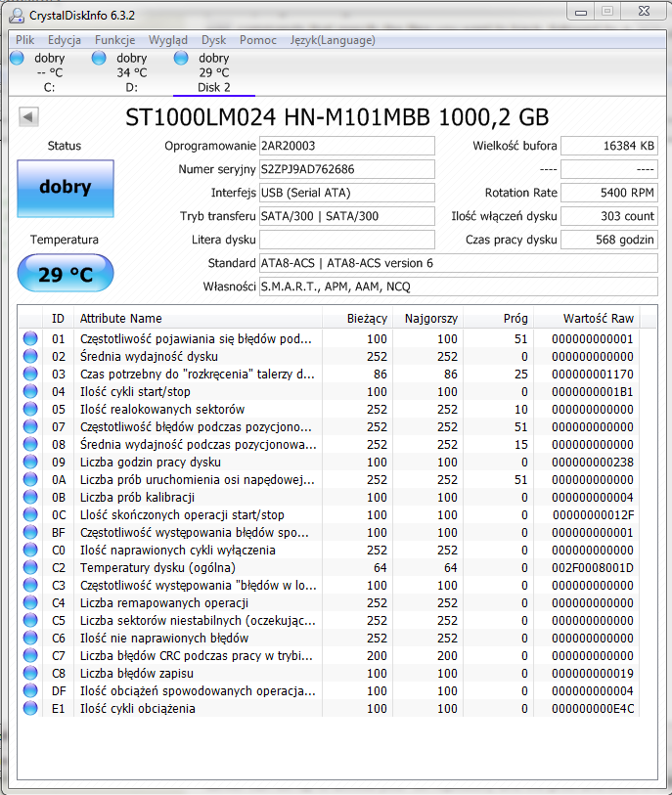Click the blue orb for attribute 02
672x795 pixels.
click(30, 356)
